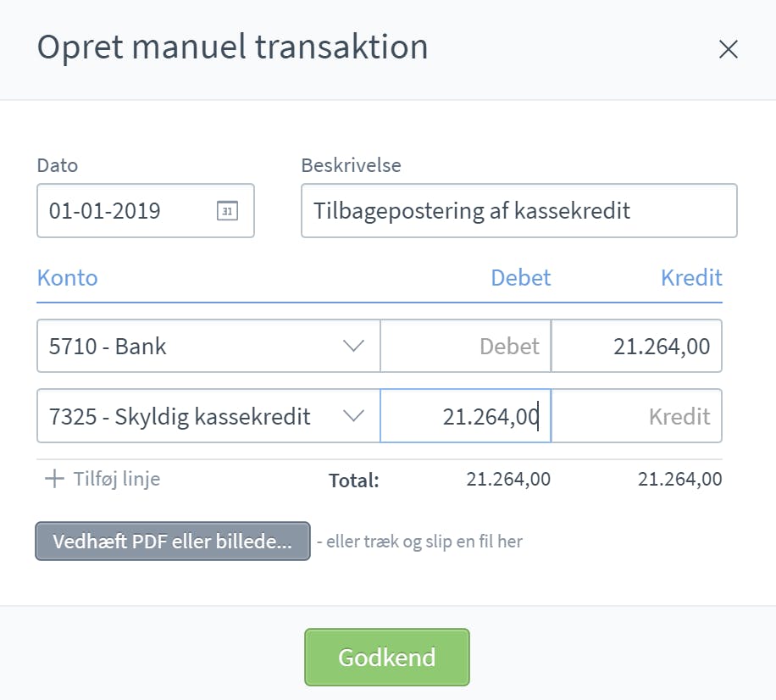Click the empty Debet field for Bank

(x=466, y=346)
